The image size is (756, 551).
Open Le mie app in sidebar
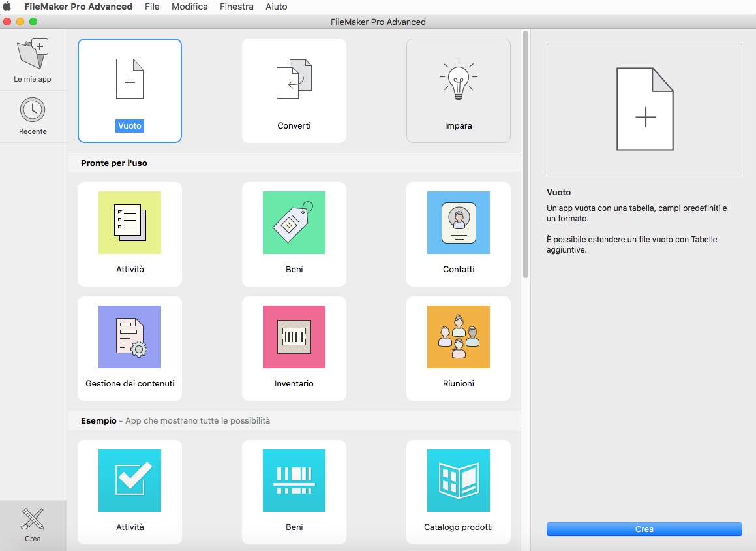tap(33, 60)
